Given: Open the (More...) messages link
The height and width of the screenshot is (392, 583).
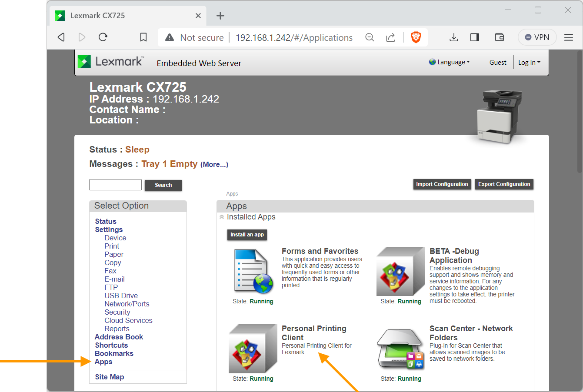Looking at the screenshot, I should click(214, 165).
